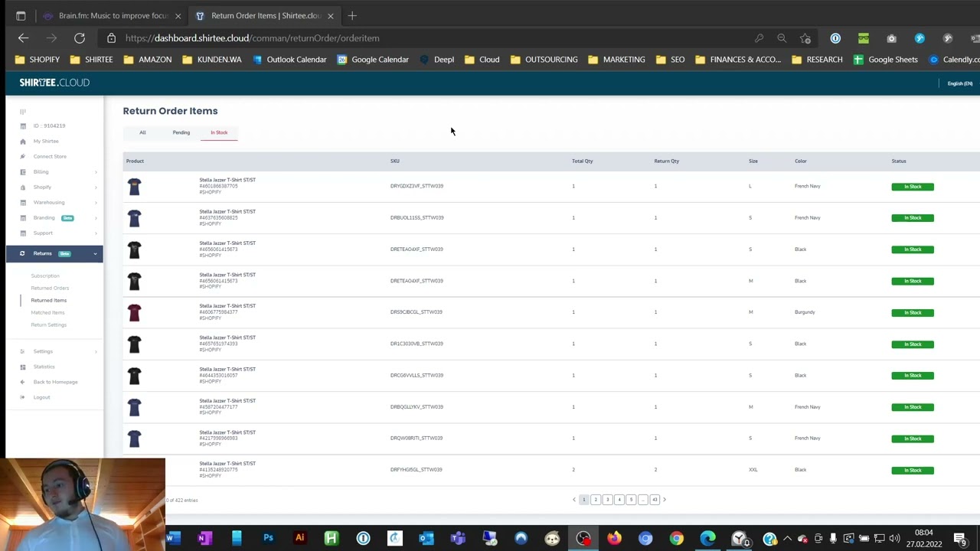The image size is (980, 551).
Task: Select the In Stock tab
Action: coord(219,132)
